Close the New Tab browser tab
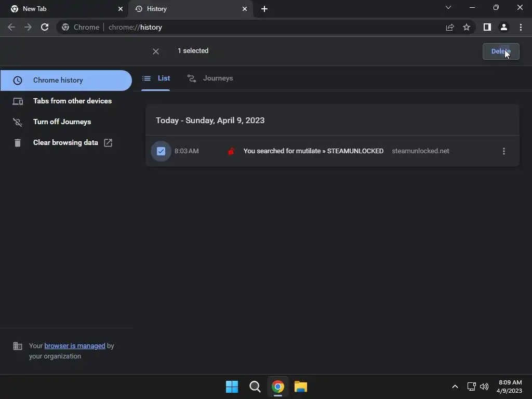The height and width of the screenshot is (399, 532). point(120,9)
